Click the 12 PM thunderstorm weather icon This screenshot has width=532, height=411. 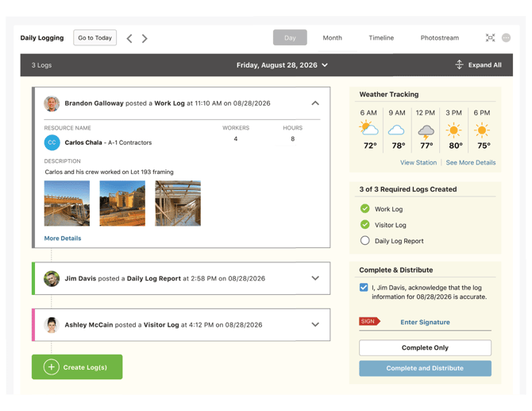tap(426, 132)
